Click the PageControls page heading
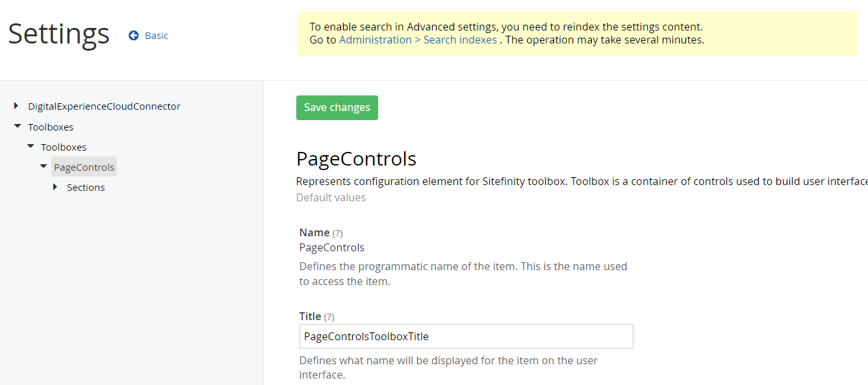Image resolution: width=868 pixels, height=385 pixels. coord(356,158)
